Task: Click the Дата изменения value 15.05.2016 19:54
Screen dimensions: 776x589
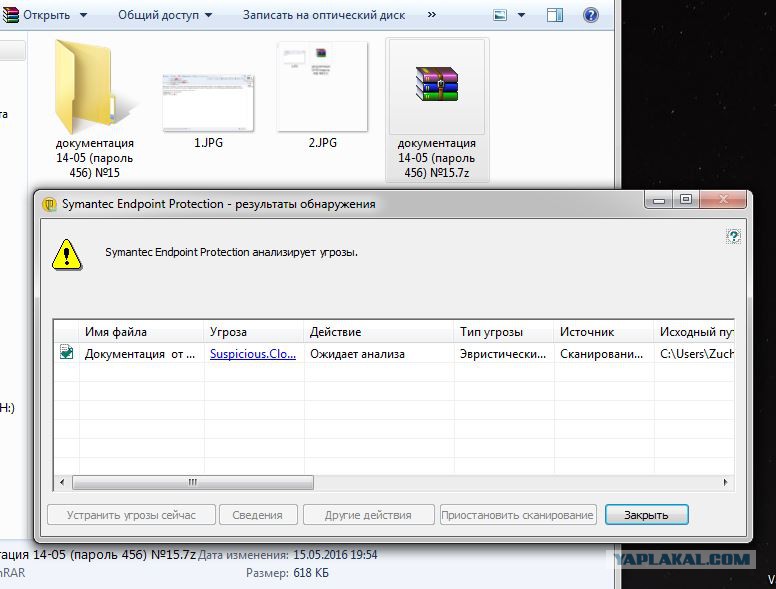Action: point(335,555)
